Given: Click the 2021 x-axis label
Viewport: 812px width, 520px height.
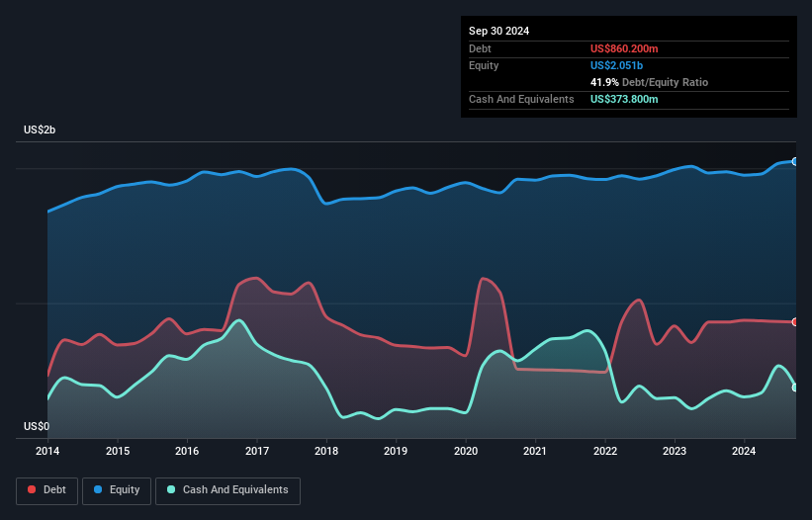Looking at the screenshot, I should coord(535,451).
